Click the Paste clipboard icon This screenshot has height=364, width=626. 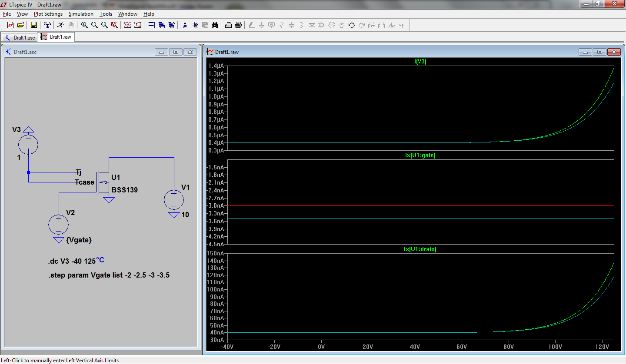(x=205, y=25)
